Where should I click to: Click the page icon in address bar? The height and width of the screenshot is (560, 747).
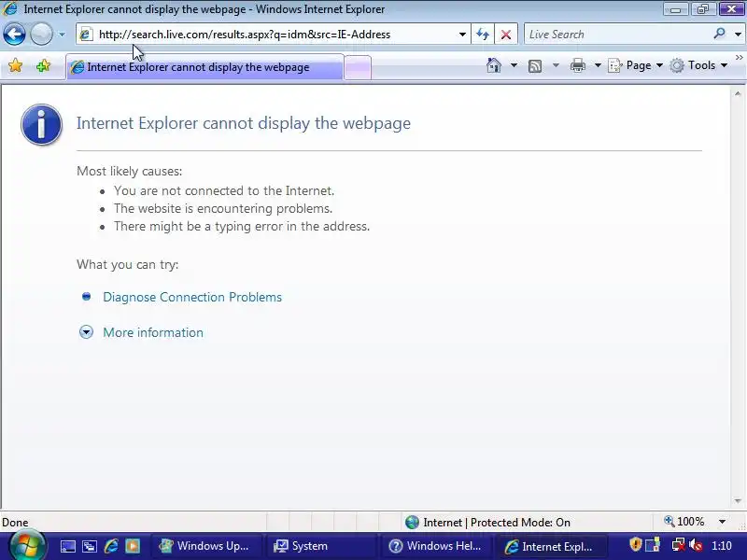point(86,35)
